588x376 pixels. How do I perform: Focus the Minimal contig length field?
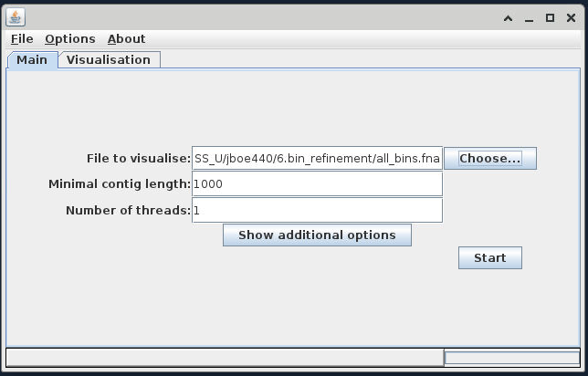pyautogui.click(x=317, y=184)
